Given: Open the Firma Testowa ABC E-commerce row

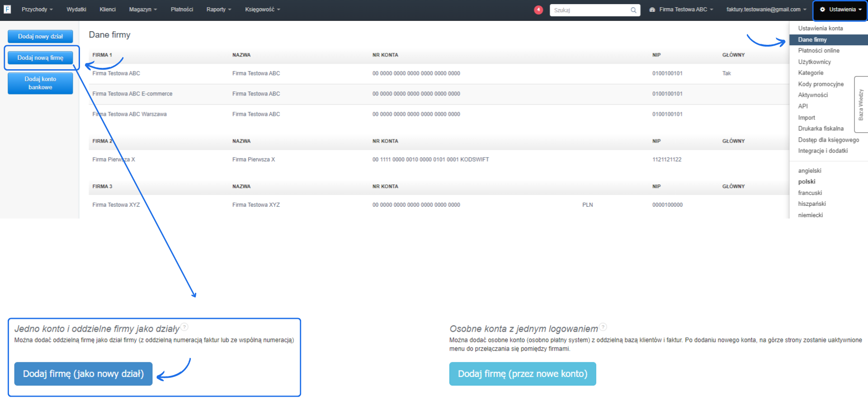Looking at the screenshot, I should click(132, 94).
